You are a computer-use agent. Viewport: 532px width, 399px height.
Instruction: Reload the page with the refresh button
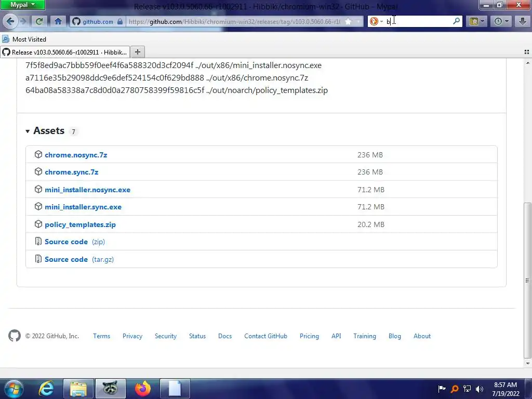pyautogui.click(x=39, y=21)
